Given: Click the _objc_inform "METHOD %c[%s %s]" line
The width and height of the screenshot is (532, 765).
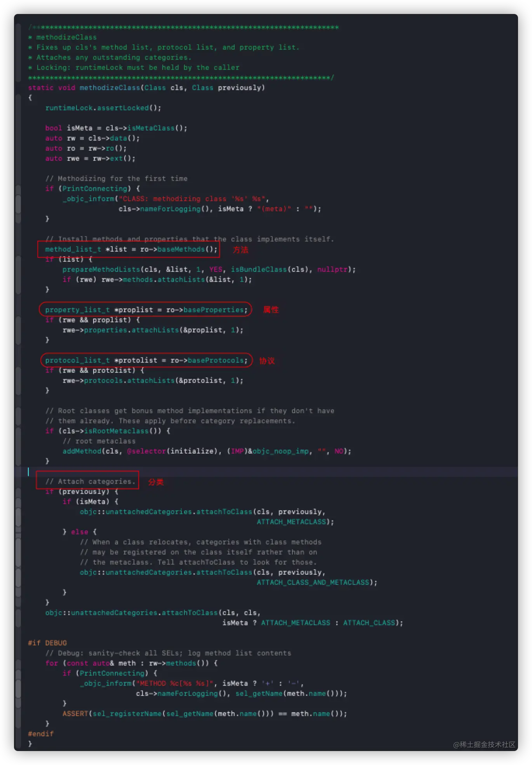Looking at the screenshot, I should pyautogui.click(x=192, y=683).
